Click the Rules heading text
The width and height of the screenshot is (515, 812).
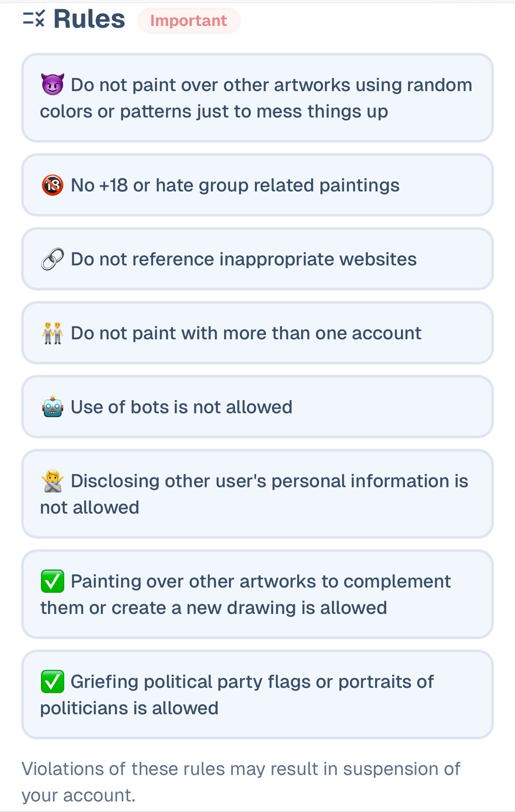[x=89, y=19]
